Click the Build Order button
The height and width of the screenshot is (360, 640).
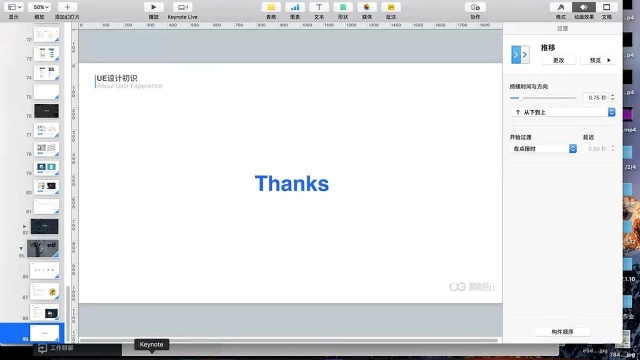[562, 332]
